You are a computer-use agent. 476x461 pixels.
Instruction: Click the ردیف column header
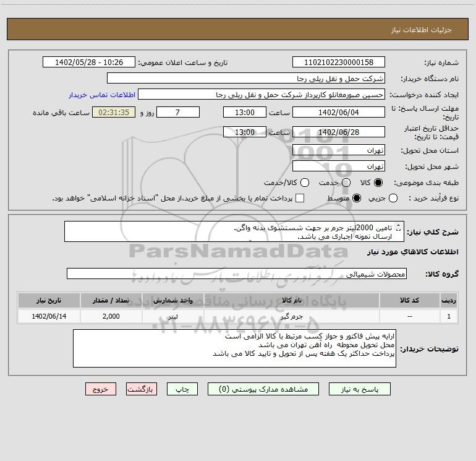tap(449, 300)
